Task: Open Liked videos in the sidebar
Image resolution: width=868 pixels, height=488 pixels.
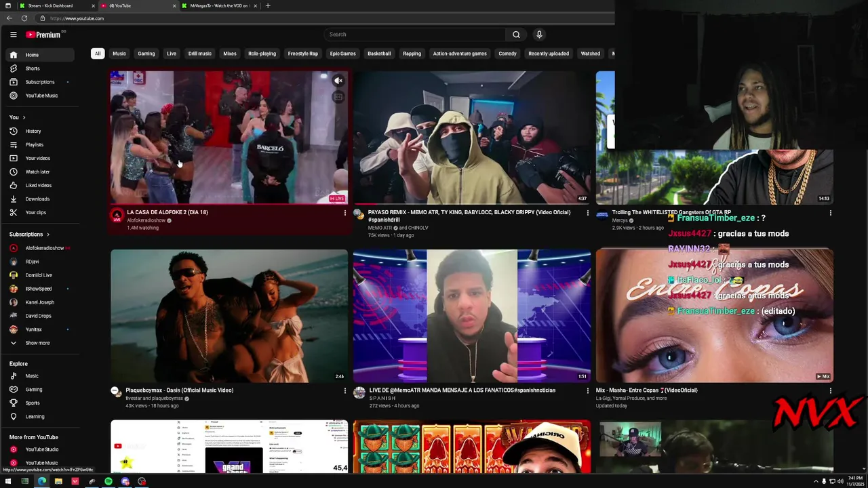Action: pyautogui.click(x=40, y=185)
